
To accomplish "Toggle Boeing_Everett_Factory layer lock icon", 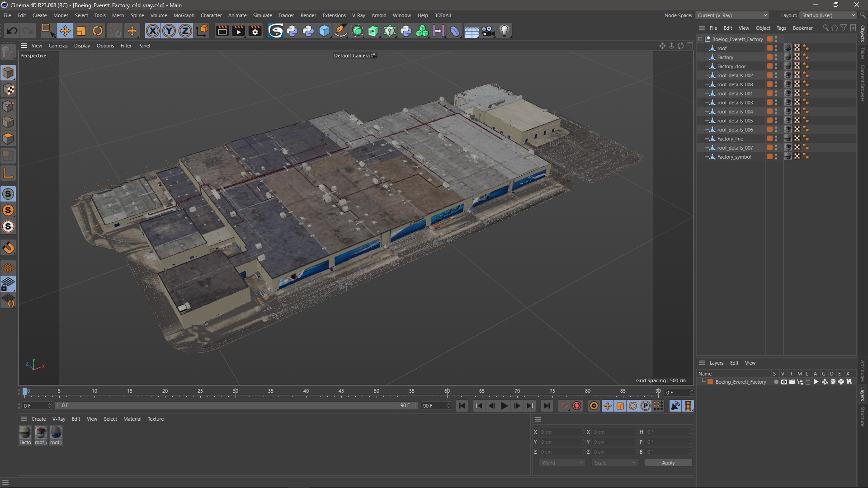I will (x=808, y=382).
